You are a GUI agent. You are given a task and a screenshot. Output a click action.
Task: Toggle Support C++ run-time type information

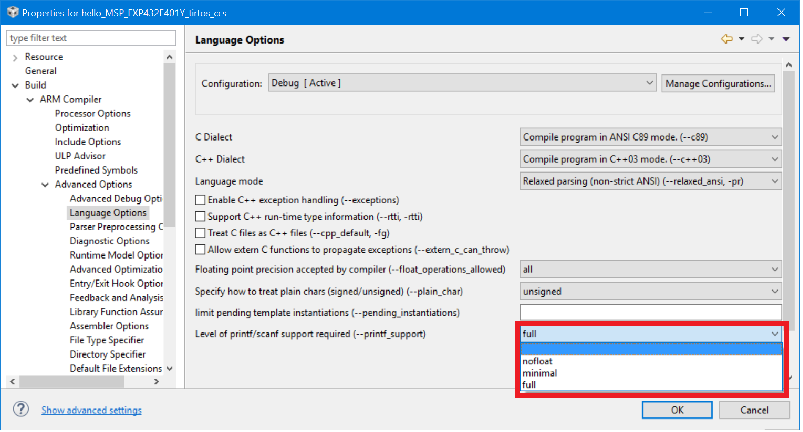click(x=200, y=216)
